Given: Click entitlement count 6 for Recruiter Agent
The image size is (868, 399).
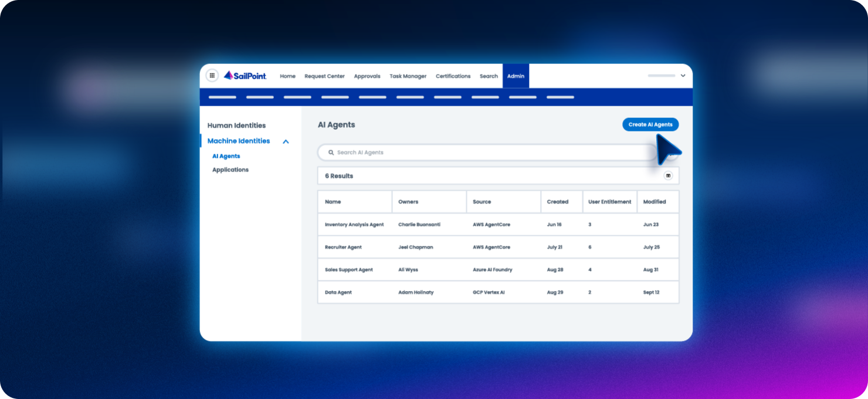Looking at the screenshot, I should pyautogui.click(x=590, y=247).
